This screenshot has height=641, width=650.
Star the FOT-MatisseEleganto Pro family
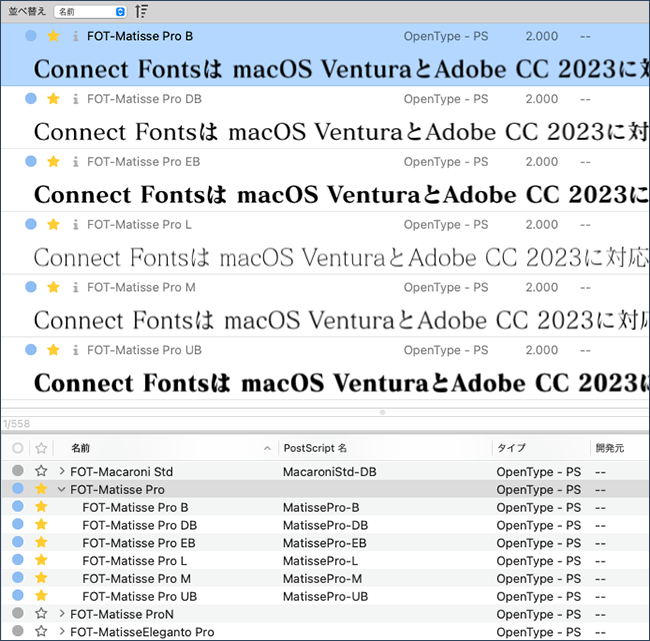tap(41, 631)
